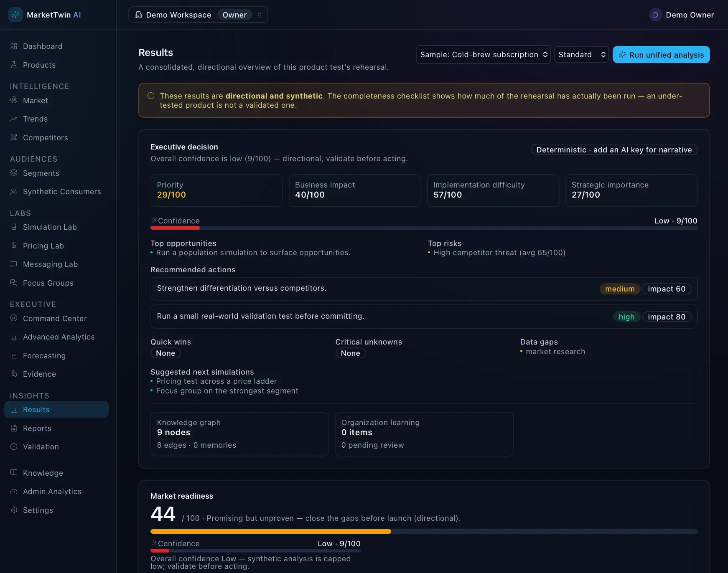Click the Strategic importance 27/100 card
Image resolution: width=728 pixels, height=573 pixels.
(631, 190)
